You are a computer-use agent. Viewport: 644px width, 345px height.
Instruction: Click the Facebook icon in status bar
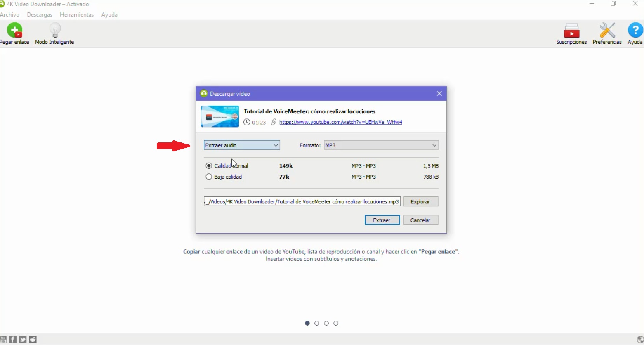point(13,339)
